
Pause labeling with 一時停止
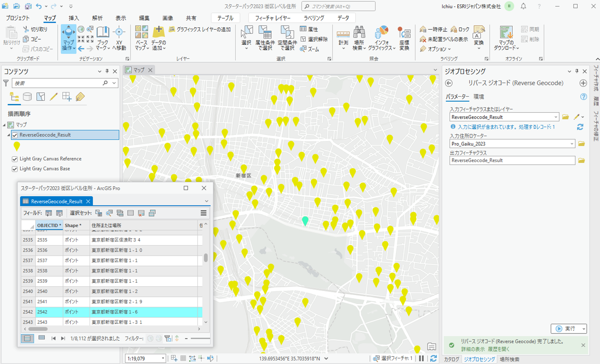[434, 30]
